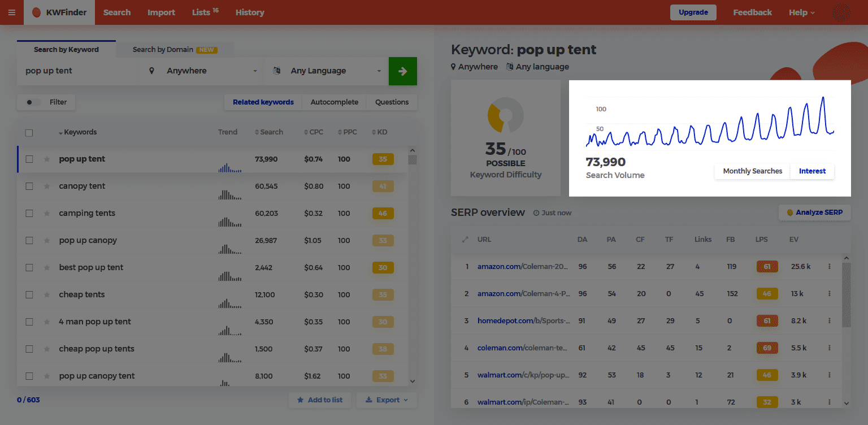Click the KWFinder logo icon
The height and width of the screenshot is (425, 868).
(x=36, y=12)
